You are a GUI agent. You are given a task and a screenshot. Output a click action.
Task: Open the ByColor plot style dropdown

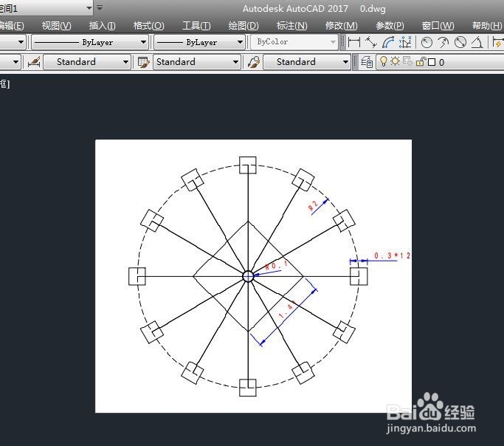(x=294, y=42)
